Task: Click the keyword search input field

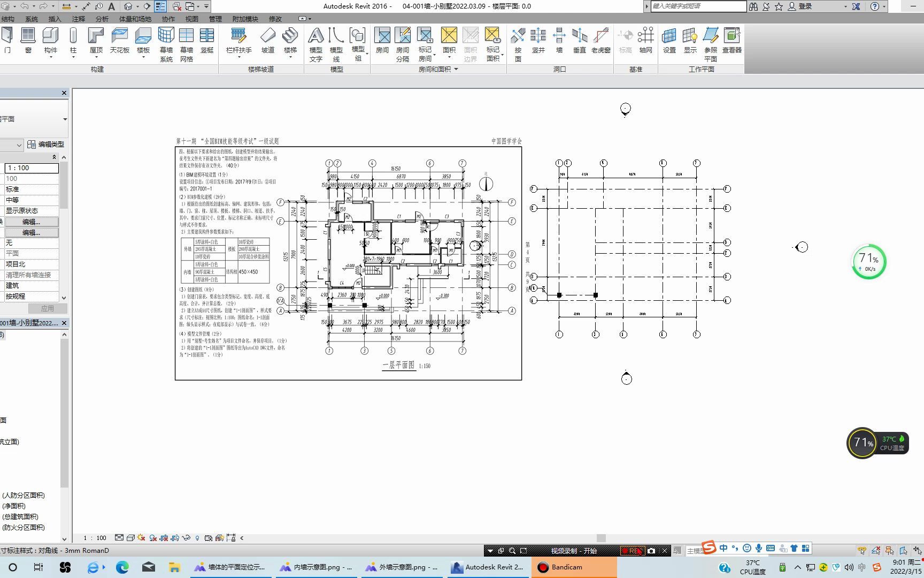Action: point(698,6)
